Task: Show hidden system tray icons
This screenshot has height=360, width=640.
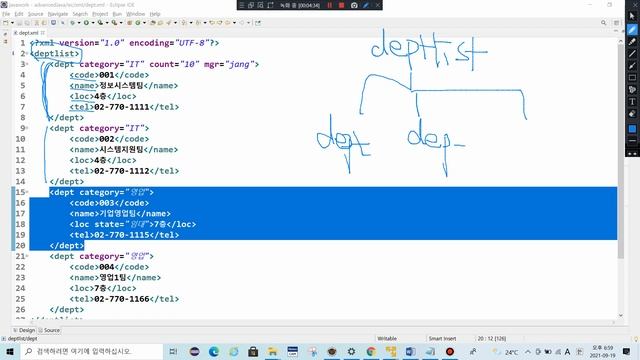Action: (x=528, y=352)
